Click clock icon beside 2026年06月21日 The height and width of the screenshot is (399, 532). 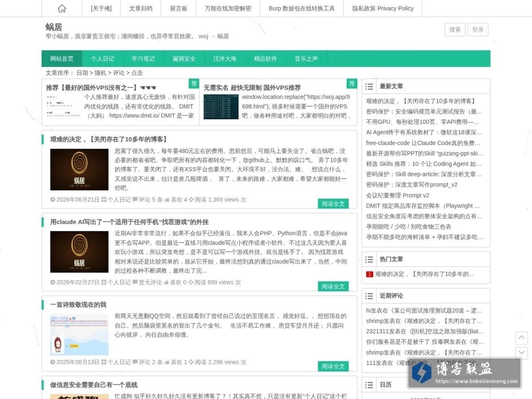[x=53, y=199]
